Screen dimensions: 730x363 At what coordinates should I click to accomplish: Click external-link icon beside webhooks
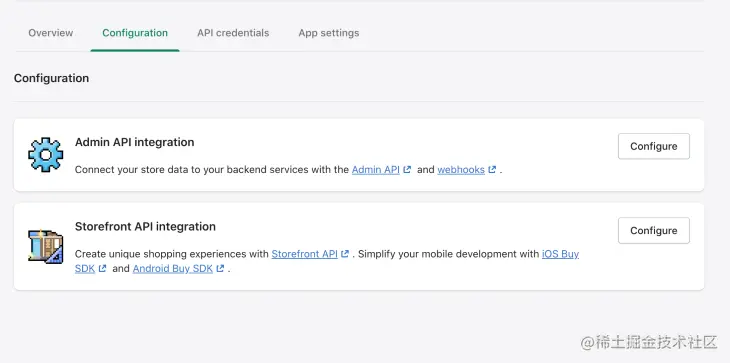492,169
